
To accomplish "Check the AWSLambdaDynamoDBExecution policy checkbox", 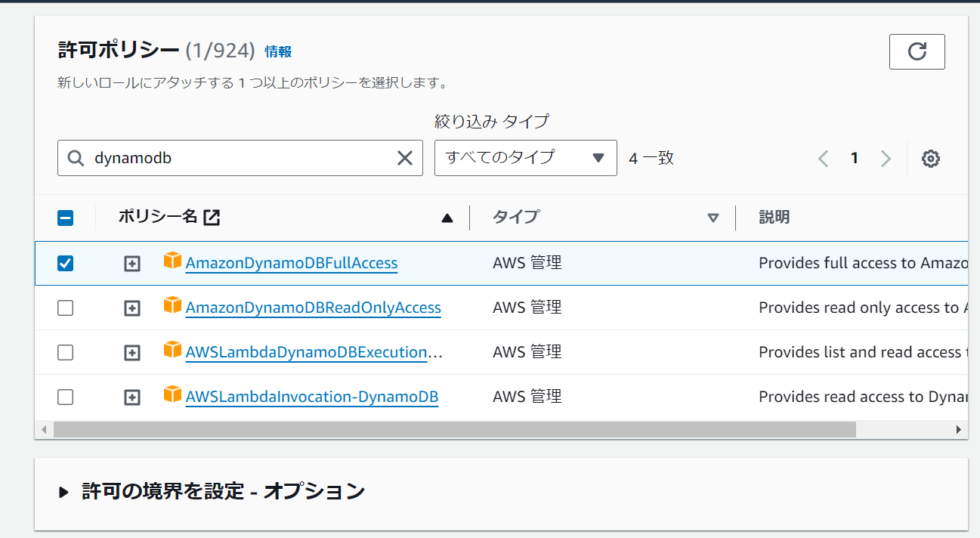I will tap(66, 352).
